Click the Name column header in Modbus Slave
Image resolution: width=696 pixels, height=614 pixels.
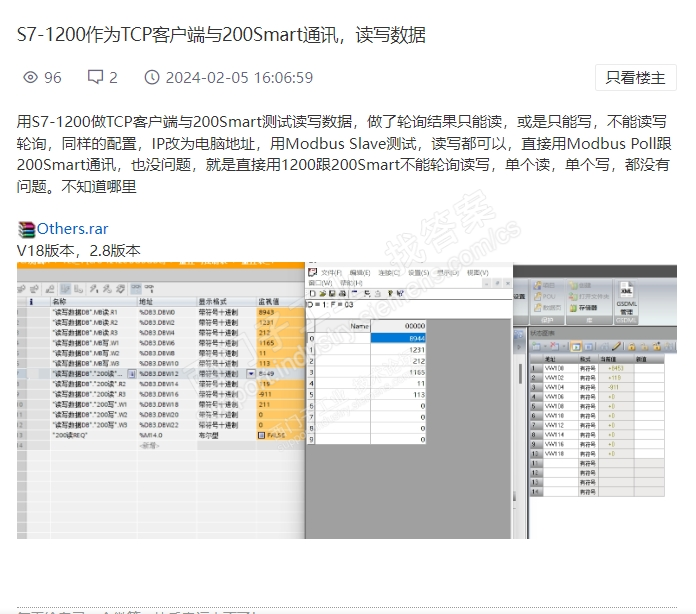(x=343, y=326)
